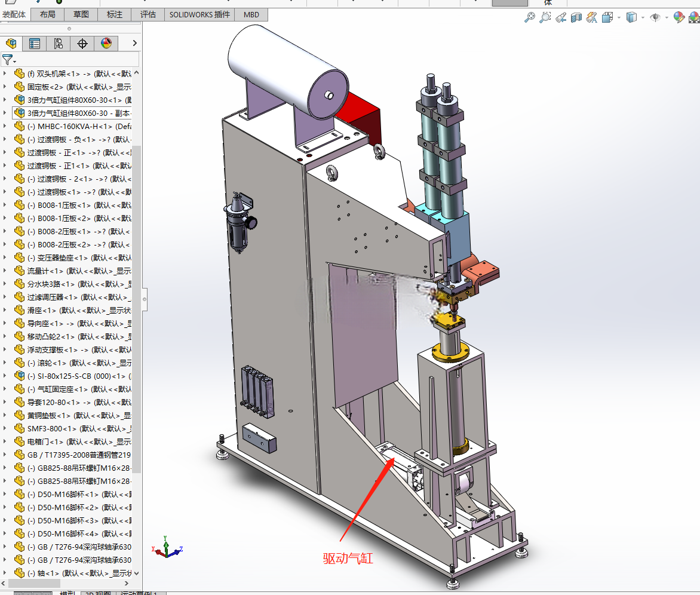Open the ConfigurationManager tab icon

point(59,43)
